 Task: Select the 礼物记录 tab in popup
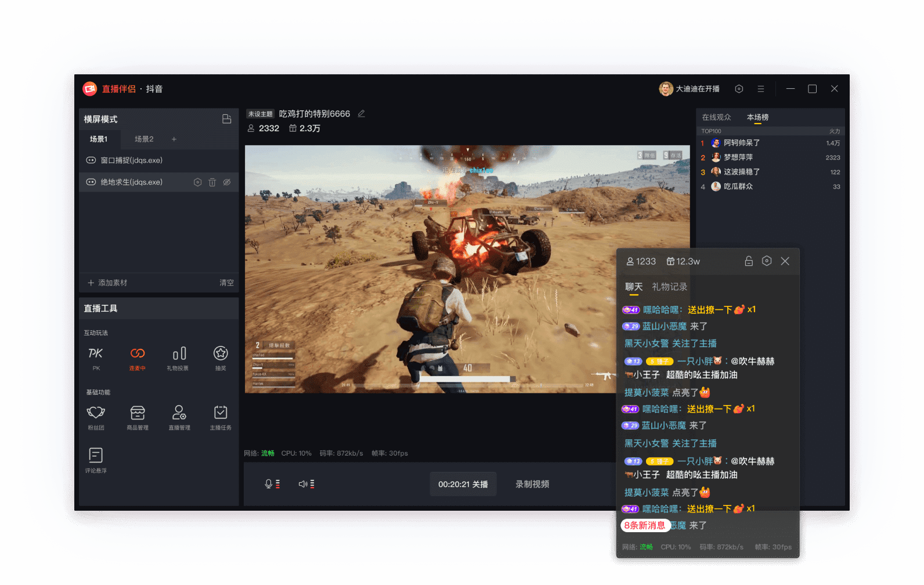669,287
